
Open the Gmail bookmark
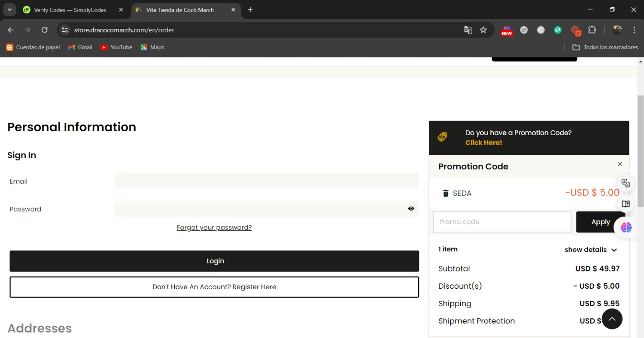80,47
